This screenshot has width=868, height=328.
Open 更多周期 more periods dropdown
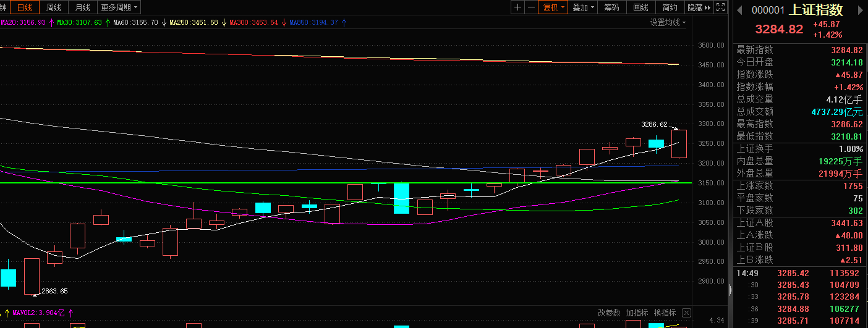click(119, 7)
